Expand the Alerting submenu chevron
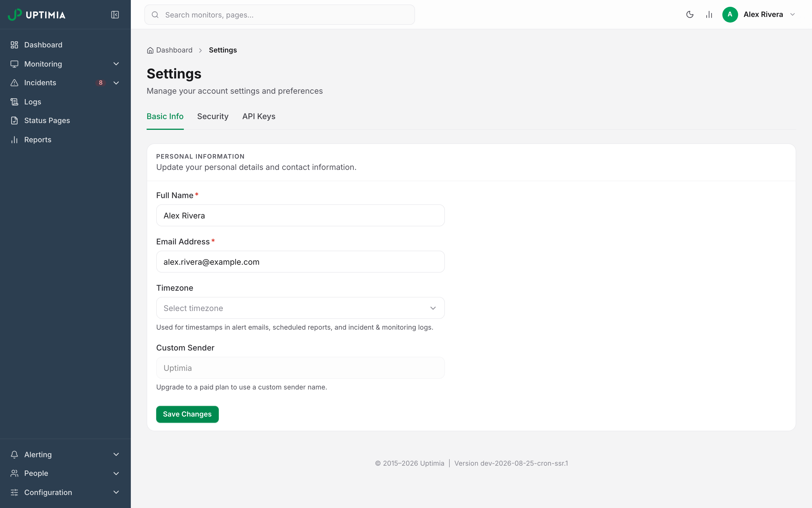 tap(116, 455)
